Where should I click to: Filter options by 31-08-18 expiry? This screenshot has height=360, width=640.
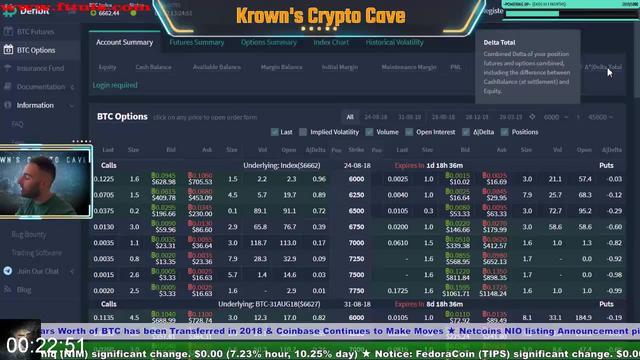coord(409,117)
